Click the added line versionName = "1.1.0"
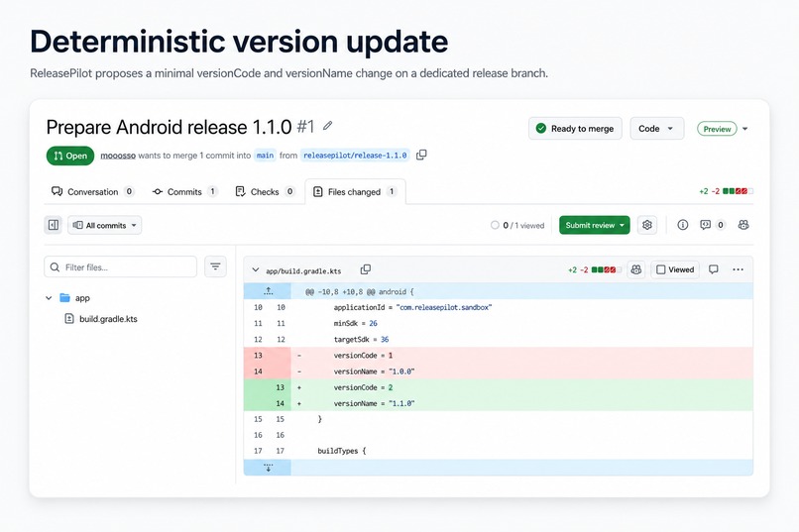 pos(499,403)
